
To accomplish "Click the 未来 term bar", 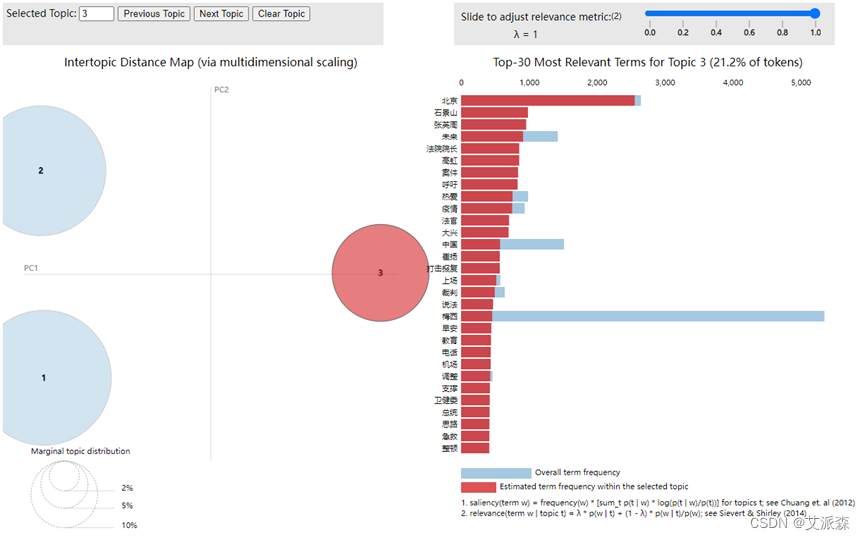I will pos(509,136).
